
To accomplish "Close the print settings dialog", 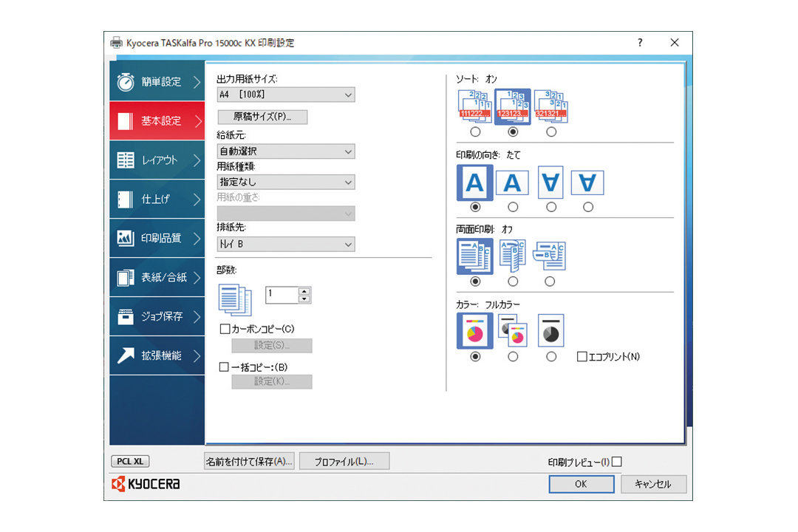I will point(675,43).
